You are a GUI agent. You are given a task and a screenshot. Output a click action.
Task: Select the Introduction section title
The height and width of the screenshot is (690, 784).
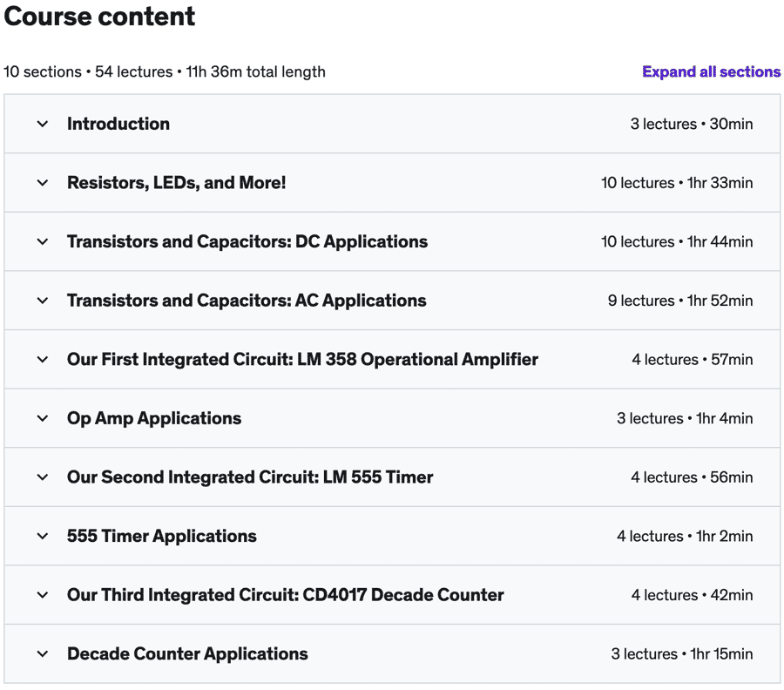click(118, 124)
